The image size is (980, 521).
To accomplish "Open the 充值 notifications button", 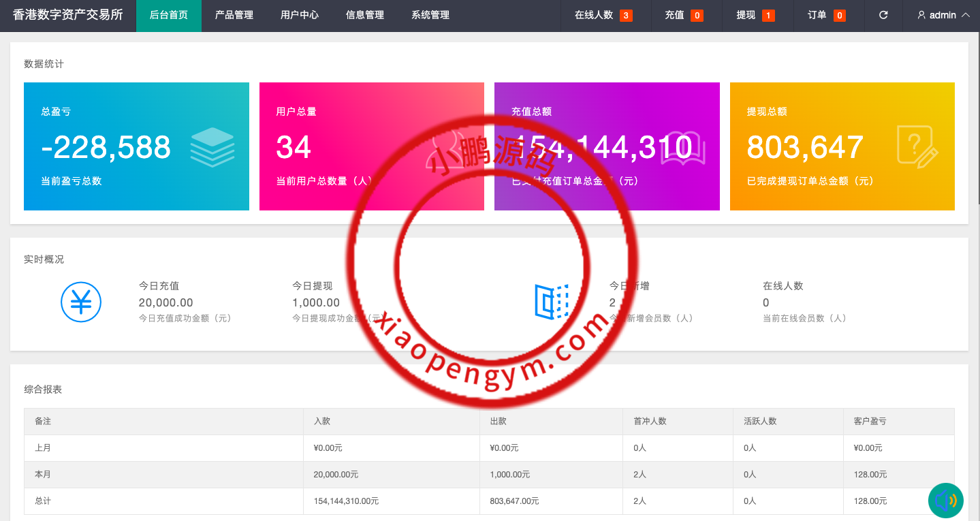I will click(684, 15).
